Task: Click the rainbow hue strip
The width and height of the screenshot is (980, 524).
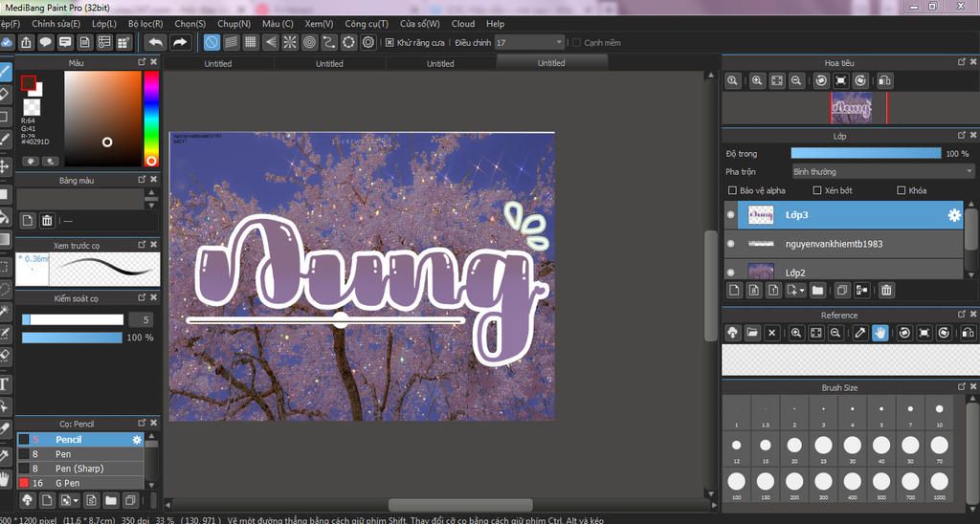Action: (x=151, y=119)
